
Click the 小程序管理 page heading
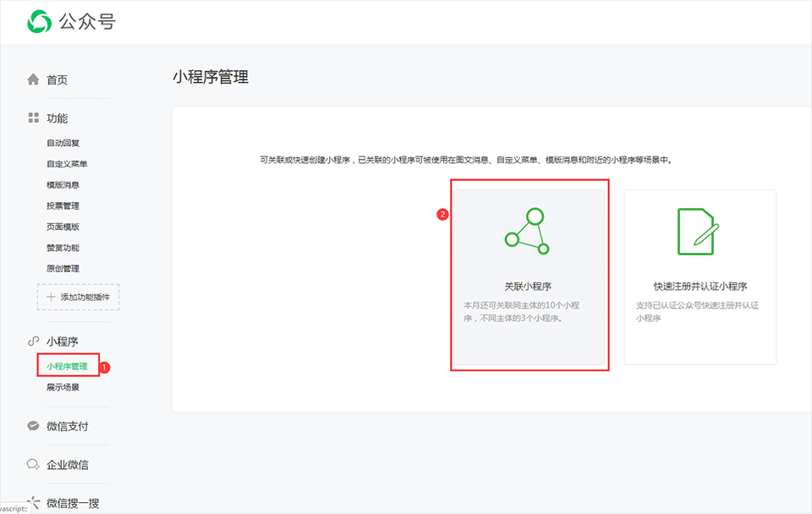pos(211,77)
